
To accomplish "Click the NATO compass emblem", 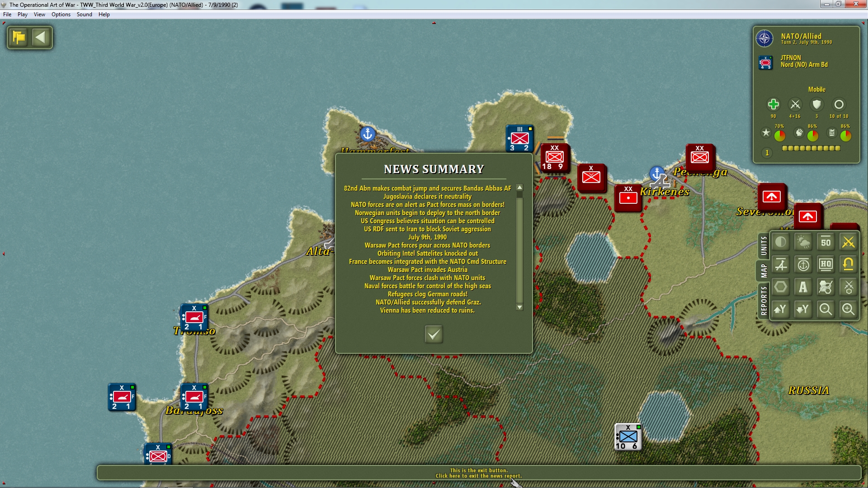I will click(x=765, y=38).
